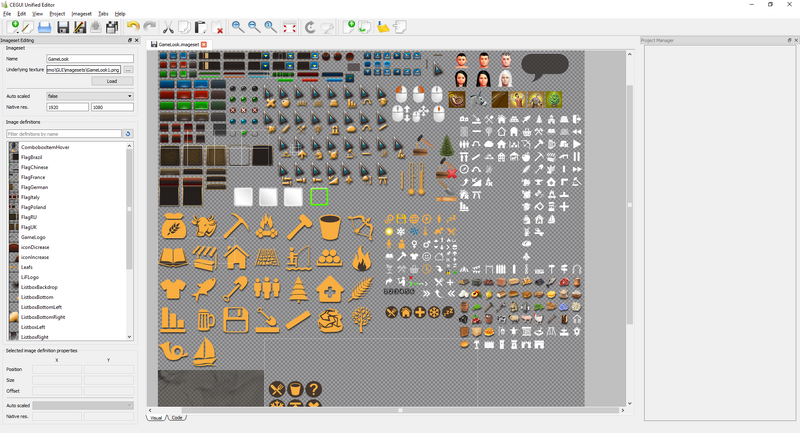Float the Project Manager panel
This screenshot has width=800, height=433.
(789, 40)
